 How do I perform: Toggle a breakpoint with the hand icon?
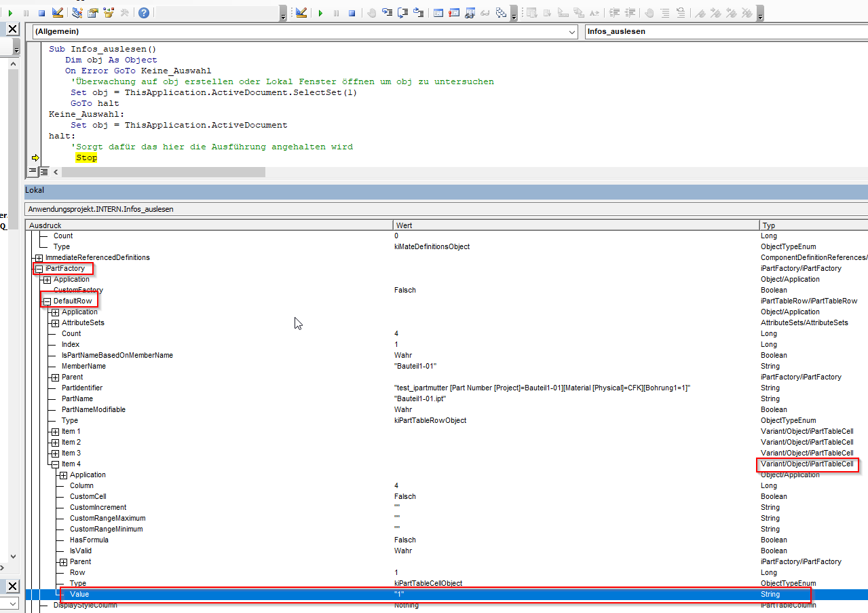pos(371,12)
